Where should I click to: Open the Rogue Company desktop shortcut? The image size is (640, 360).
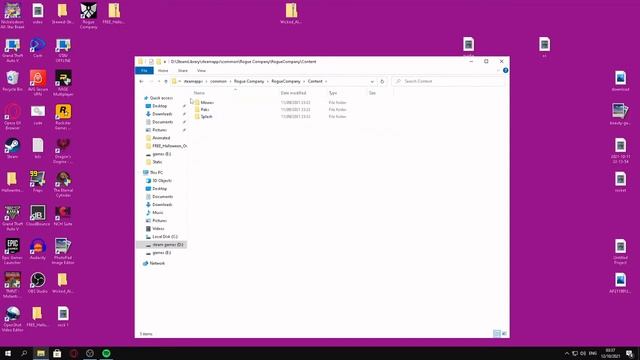[x=89, y=16]
